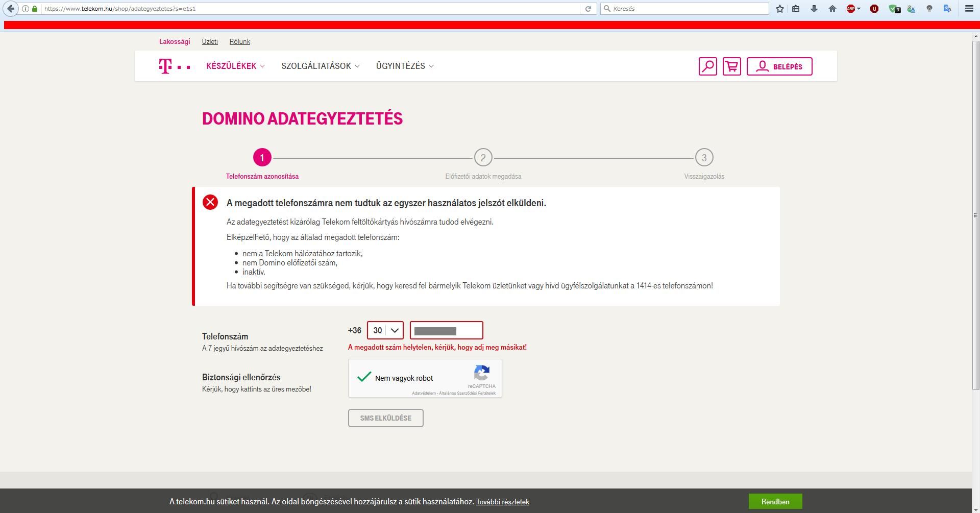Viewport: 980px width, 513px height.
Task: Click the browser back arrow button
Action: [x=11, y=9]
